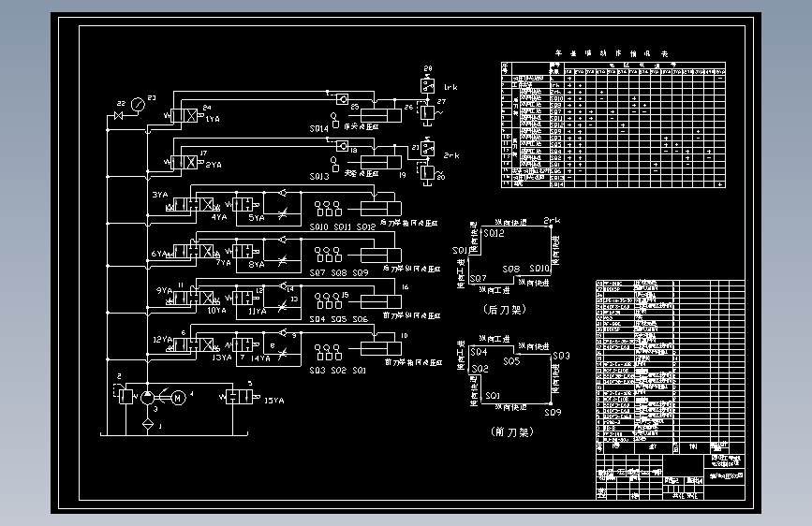Select the 8YA label

point(257,265)
